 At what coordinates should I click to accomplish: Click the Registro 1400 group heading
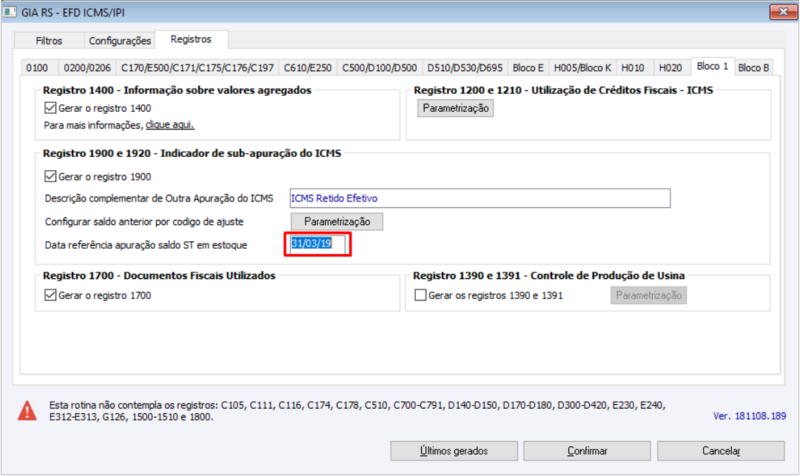(177, 90)
